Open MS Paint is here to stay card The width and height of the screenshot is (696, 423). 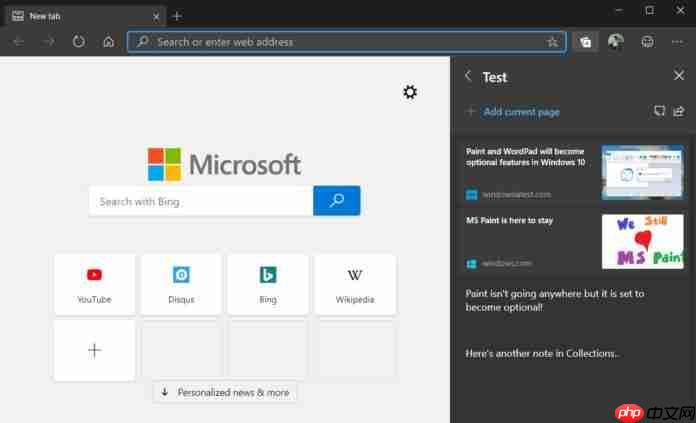[x=573, y=241]
